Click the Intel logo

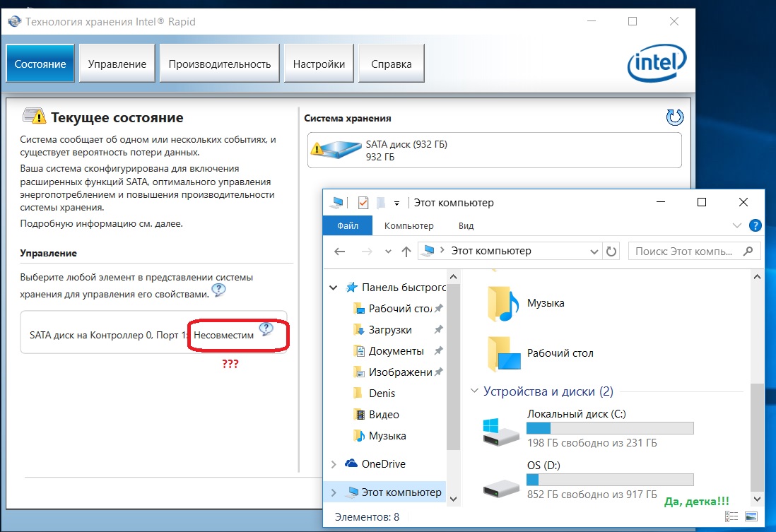point(657,64)
